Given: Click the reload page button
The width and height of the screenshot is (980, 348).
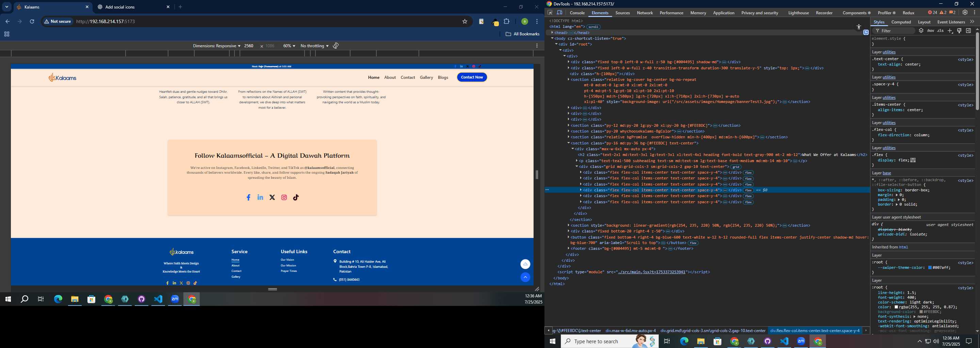Looking at the screenshot, I should (x=32, y=22).
